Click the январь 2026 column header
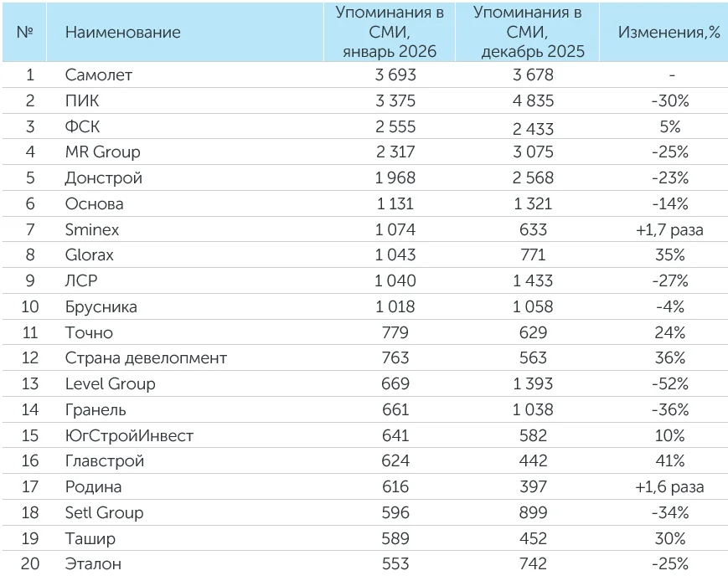 (390, 33)
